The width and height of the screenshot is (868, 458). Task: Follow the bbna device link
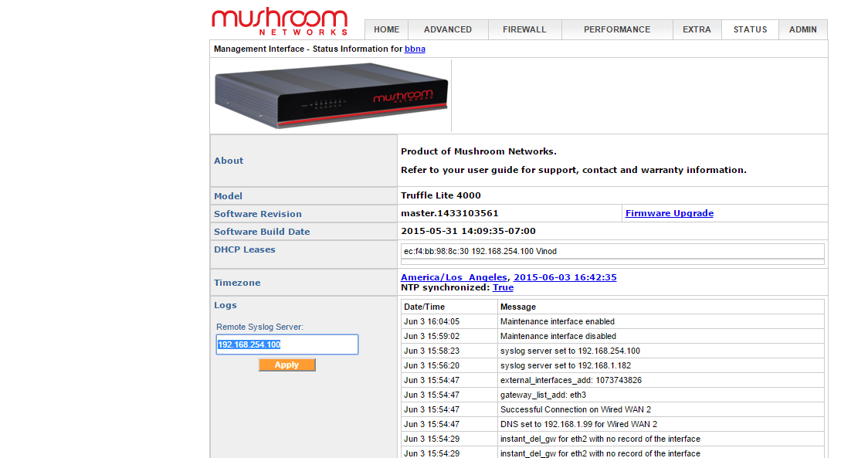click(415, 49)
